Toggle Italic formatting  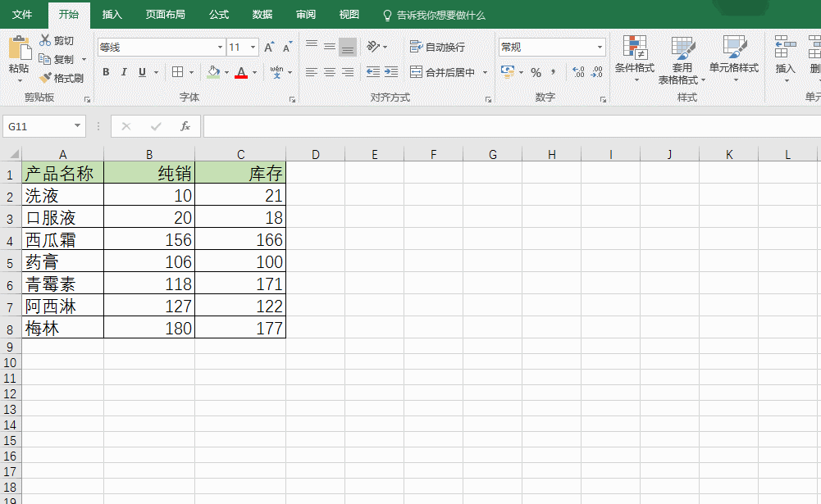tap(124, 72)
